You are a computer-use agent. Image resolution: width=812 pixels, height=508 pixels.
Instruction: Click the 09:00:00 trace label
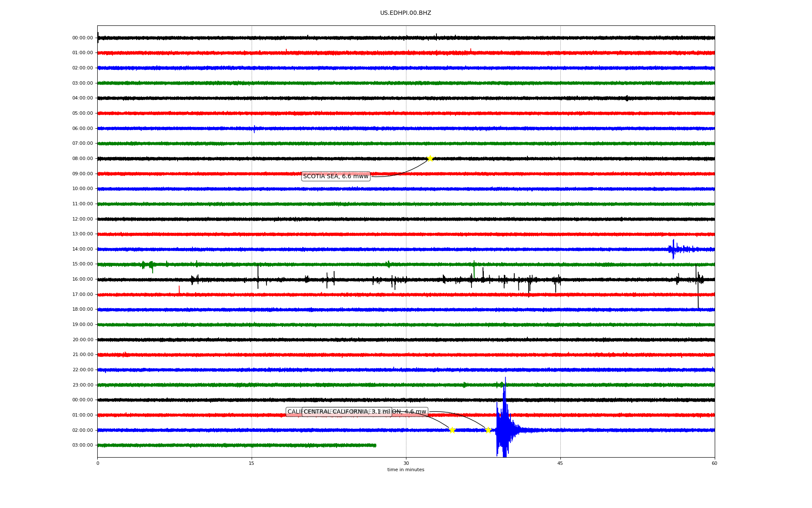[x=82, y=174]
